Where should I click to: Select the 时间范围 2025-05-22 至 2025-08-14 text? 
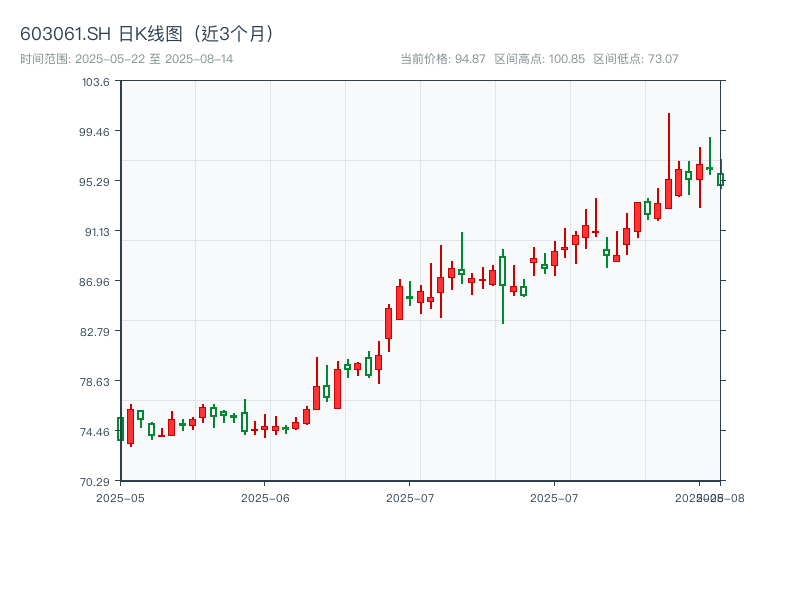pyautogui.click(x=127, y=59)
